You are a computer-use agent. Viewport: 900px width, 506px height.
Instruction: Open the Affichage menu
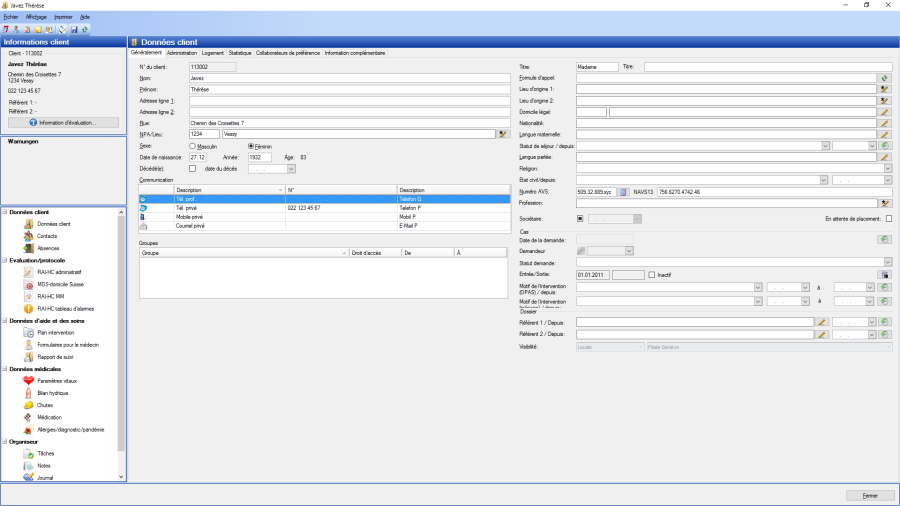coord(36,17)
